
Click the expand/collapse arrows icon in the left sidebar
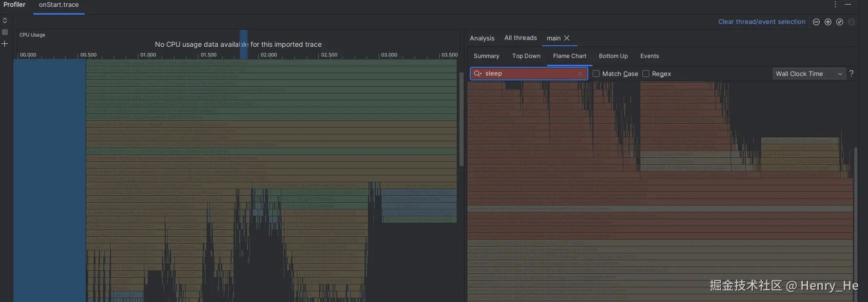click(5, 20)
